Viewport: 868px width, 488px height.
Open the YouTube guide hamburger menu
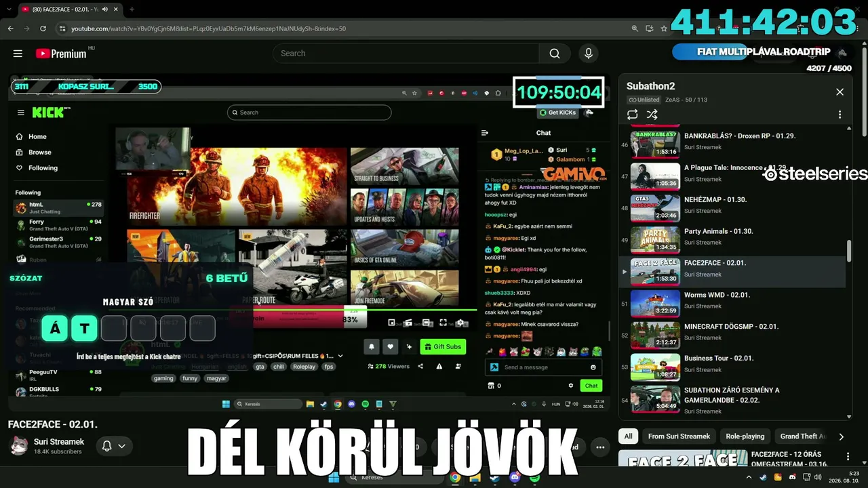click(18, 54)
